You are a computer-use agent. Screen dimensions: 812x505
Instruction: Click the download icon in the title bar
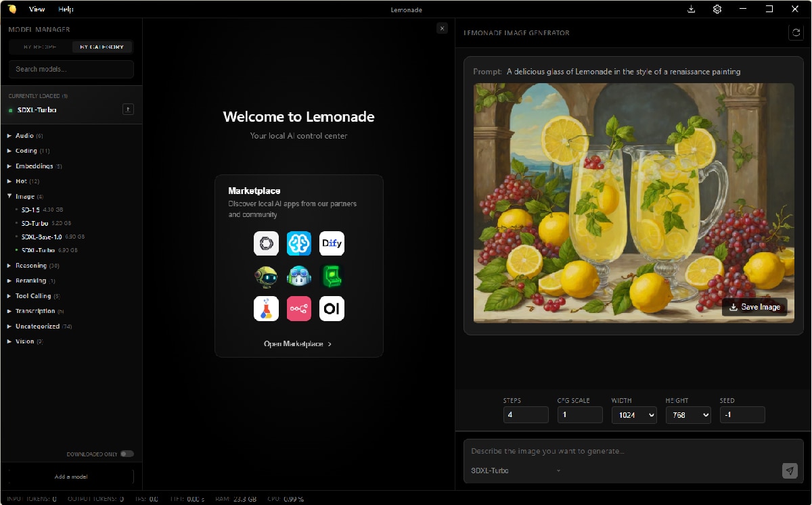click(x=690, y=9)
